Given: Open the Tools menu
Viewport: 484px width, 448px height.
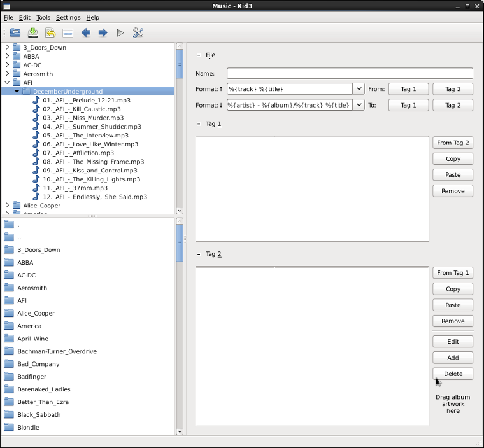Looking at the screenshot, I should click(x=43, y=17).
